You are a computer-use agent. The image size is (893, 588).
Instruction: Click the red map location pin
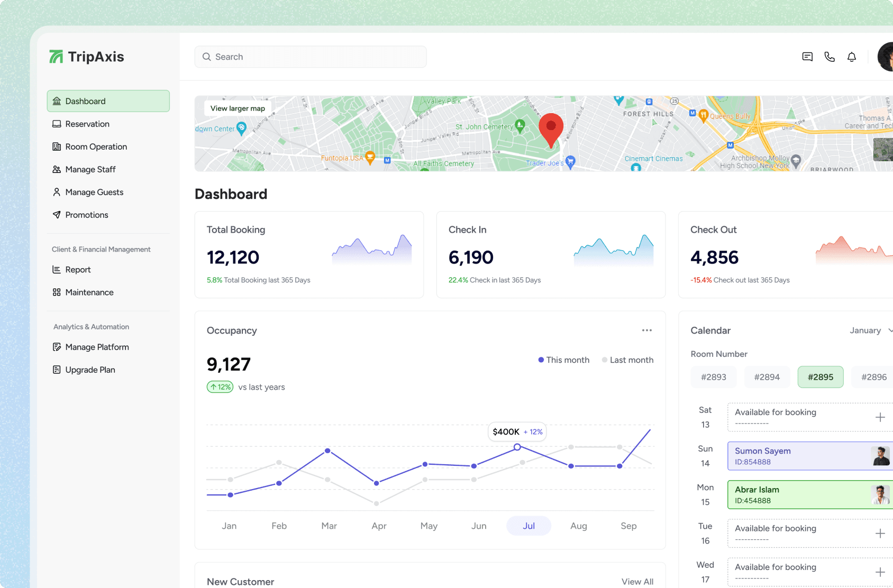click(551, 130)
